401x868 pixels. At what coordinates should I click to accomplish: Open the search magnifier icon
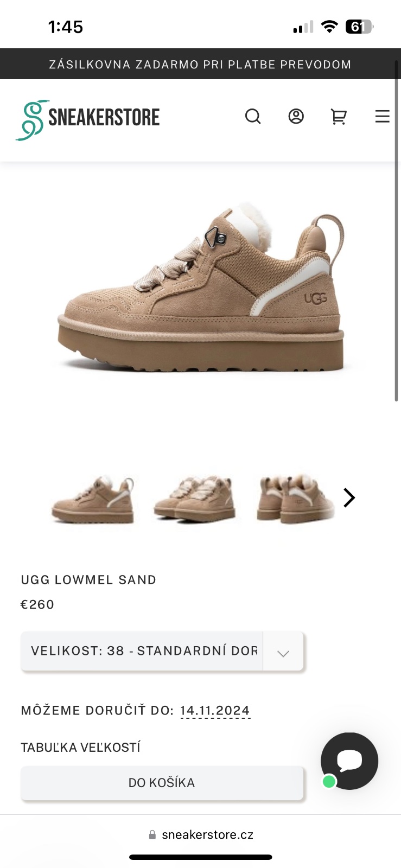click(x=253, y=117)
